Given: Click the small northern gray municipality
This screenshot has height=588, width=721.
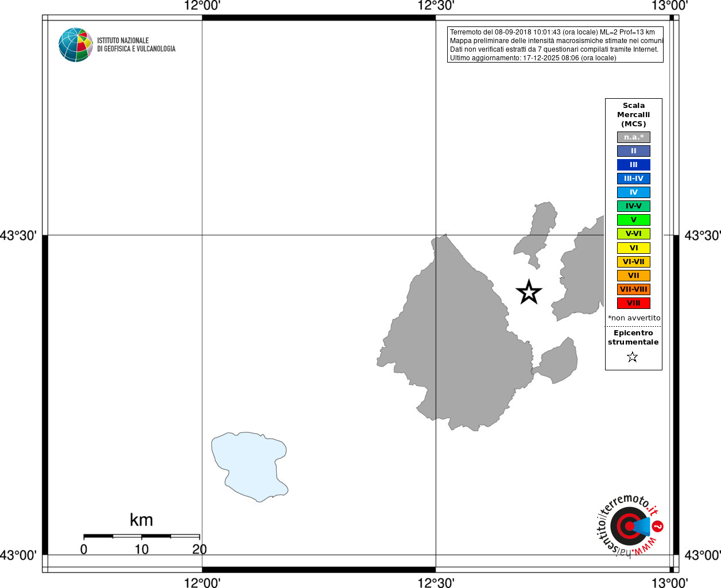Looking at the screenshot, I should [536, 234].
